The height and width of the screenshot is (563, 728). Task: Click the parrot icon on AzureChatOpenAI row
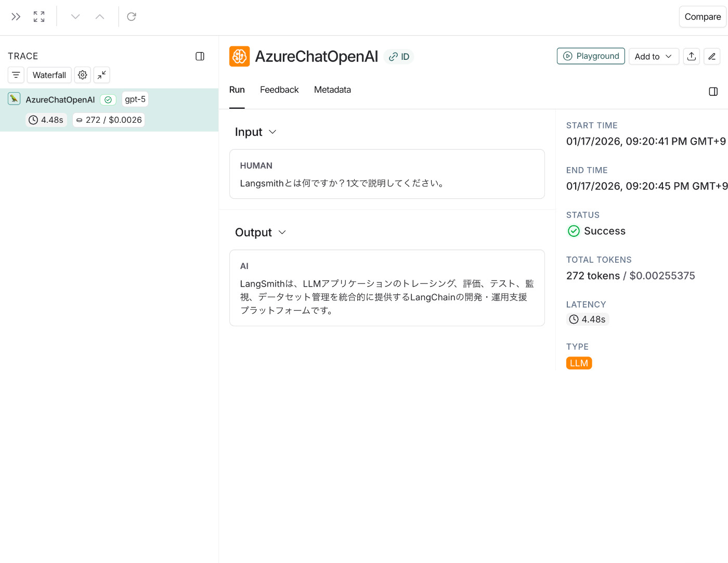coord(14,99)
